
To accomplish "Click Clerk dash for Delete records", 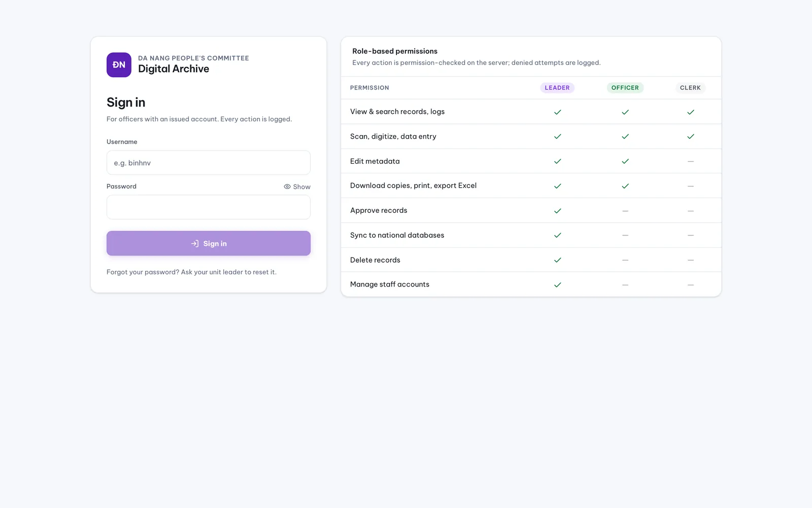I will 691,260.
